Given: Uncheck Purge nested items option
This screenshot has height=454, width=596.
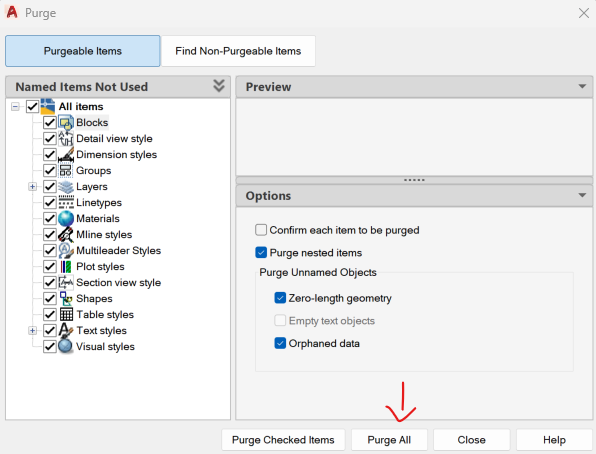Looking at the screenshot, I should (261, 252).
